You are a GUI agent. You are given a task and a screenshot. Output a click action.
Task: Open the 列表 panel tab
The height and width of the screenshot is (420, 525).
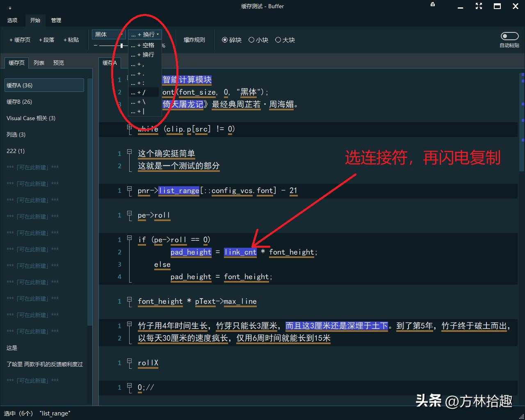(x=39, y=63)
